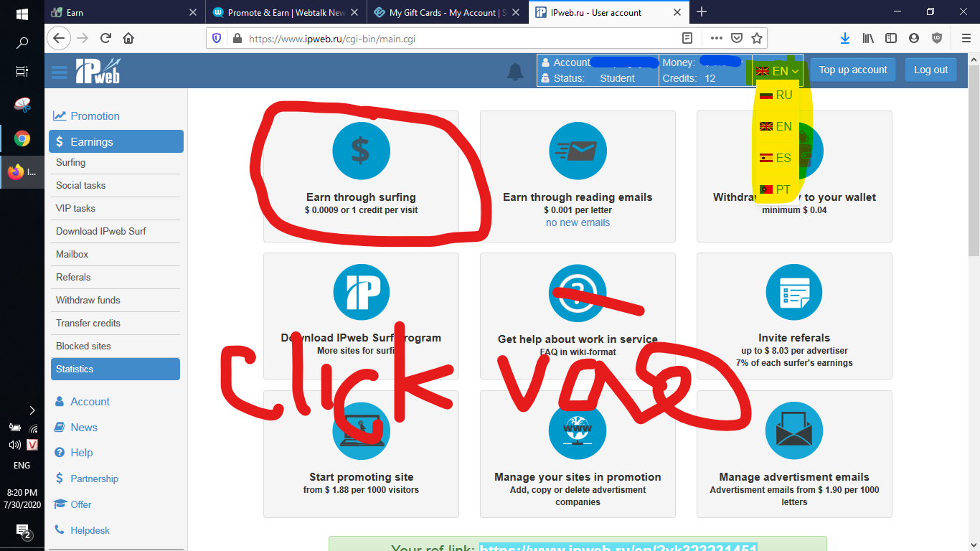Open the EN language dropdown
980x551 pixels.
777,70
